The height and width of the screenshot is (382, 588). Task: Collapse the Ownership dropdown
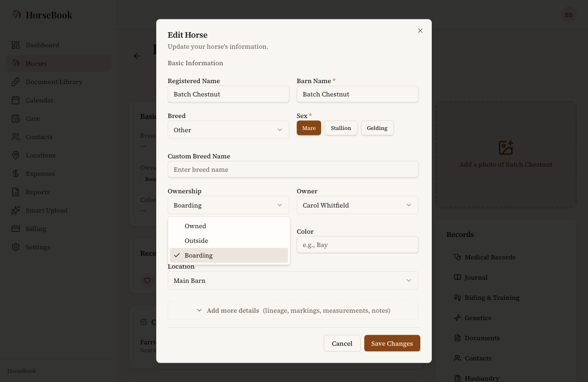228,205
